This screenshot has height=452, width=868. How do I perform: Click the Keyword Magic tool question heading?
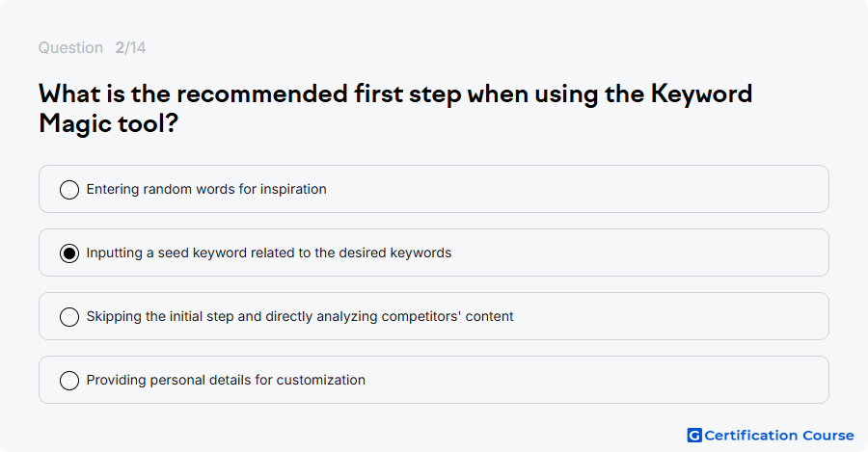[x=395, y=109]
